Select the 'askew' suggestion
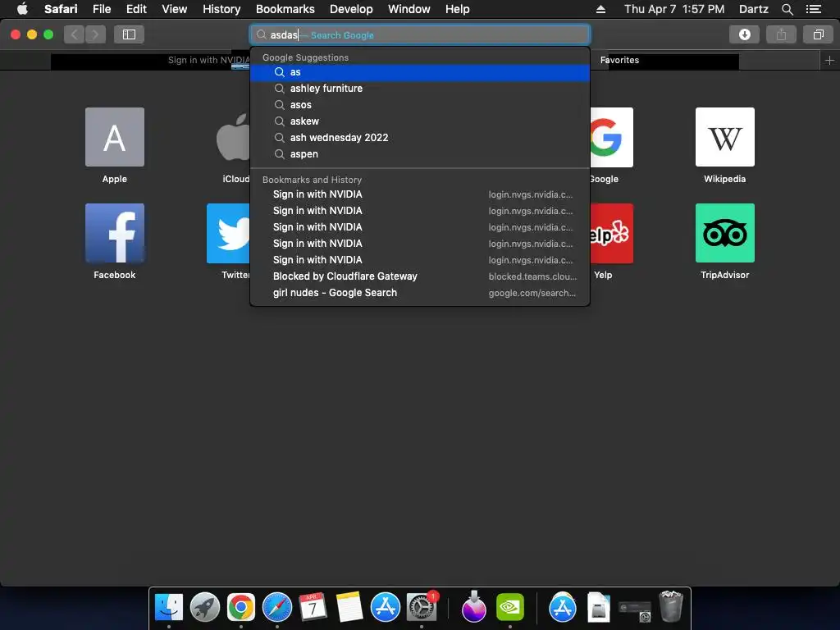This screenshot has width=840, height=630. coord(420,121)
